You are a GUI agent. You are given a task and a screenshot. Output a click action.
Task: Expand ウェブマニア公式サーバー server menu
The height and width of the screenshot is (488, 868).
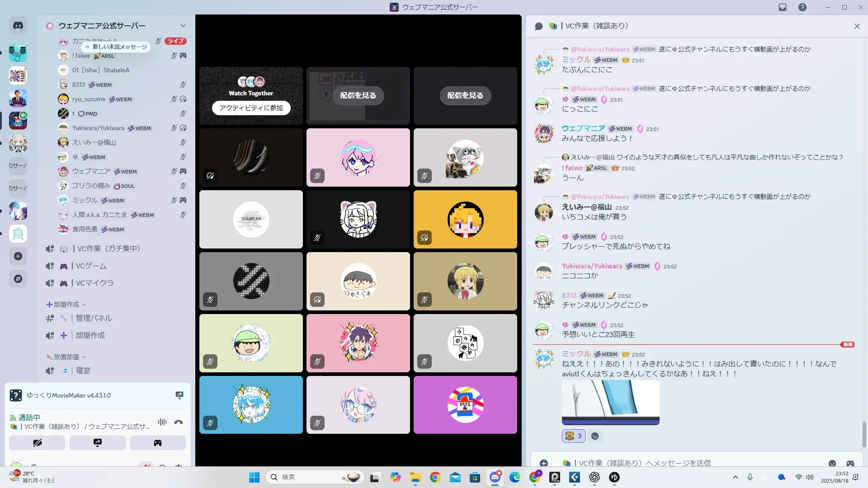coord(183,26)
